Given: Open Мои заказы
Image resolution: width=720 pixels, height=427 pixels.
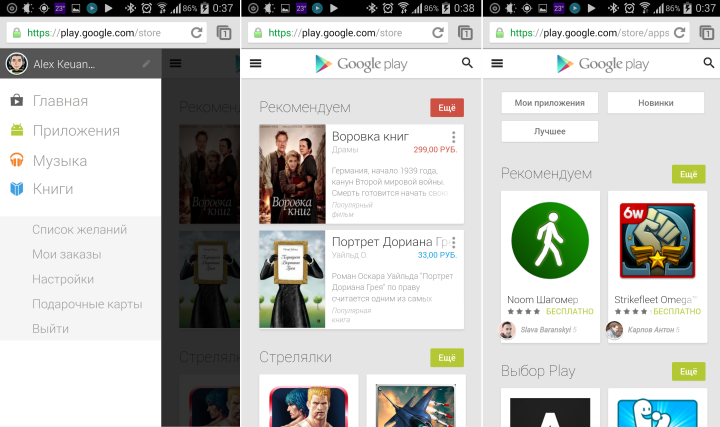Looking at the screenshot, I should [67, 254].
